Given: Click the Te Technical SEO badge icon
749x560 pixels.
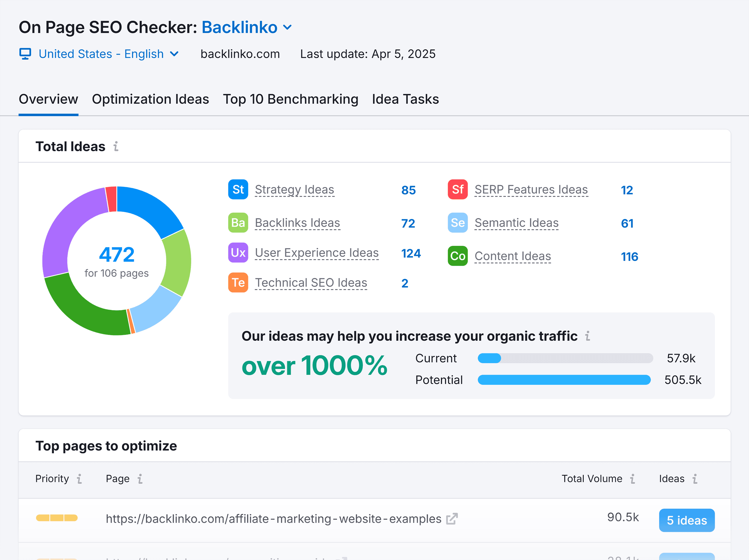Looking at the screenshot, I should 238,282.
